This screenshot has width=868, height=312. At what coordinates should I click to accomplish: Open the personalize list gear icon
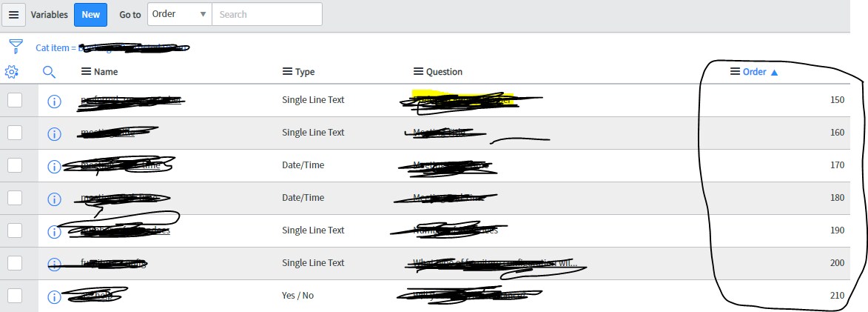(12, 72)
